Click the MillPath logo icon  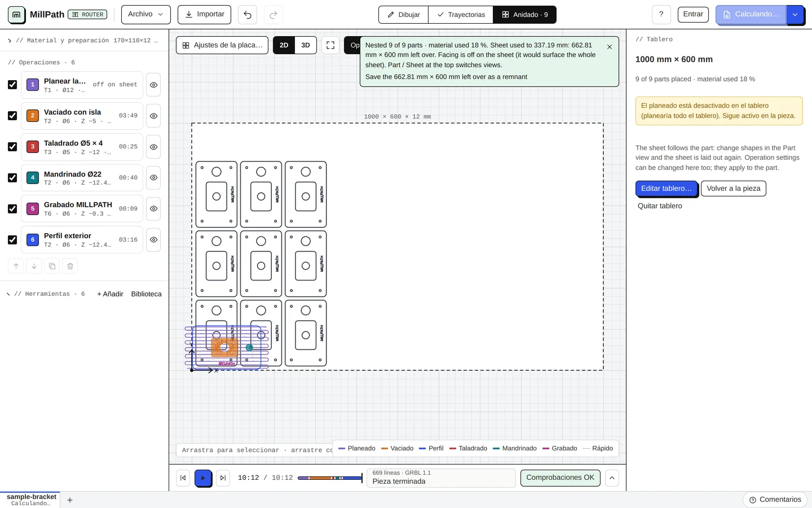click(16, 15)
